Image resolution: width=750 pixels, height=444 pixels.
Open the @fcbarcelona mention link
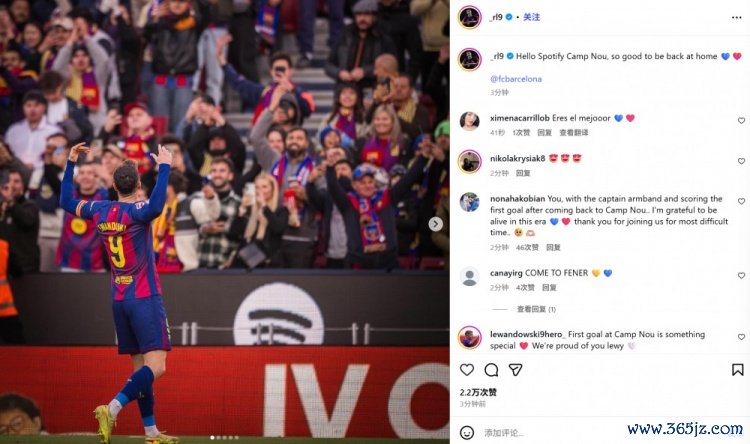(x=516, y=79)
